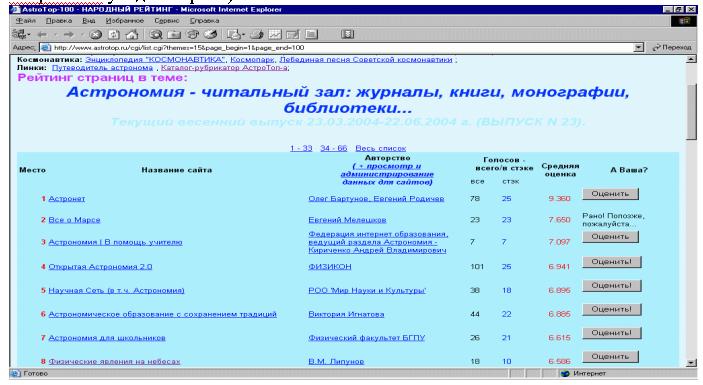Open the Избранное menu
Image resolution: width=703 pixels, height=385 pixels.
point(125,21)
